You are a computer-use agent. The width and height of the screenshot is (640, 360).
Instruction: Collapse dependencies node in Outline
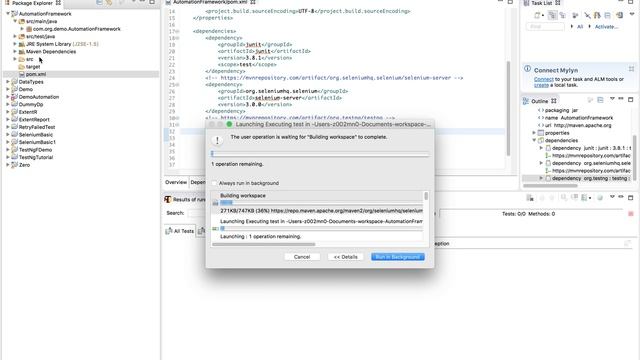534,140
